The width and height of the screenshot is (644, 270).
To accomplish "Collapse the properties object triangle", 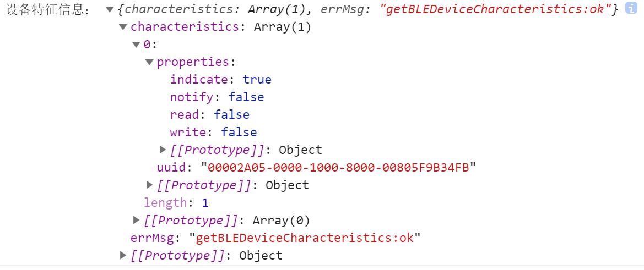I will pyautogui.click(x=149, y=62).
